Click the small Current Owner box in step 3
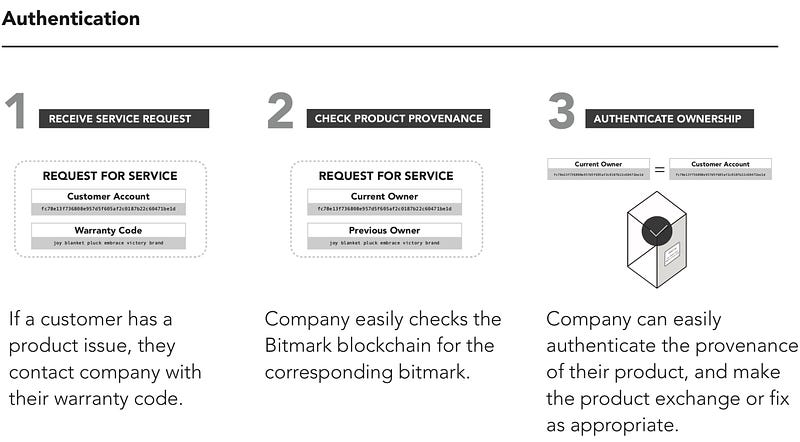Screen dimensions: 800x442 coord(598,169)
